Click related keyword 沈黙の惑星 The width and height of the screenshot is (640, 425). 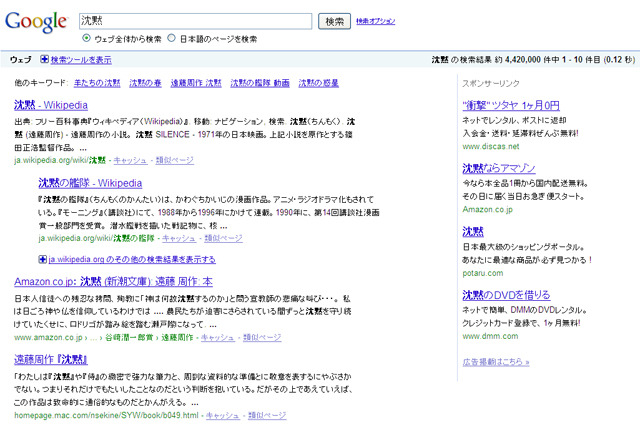click(x=318, y=83)
